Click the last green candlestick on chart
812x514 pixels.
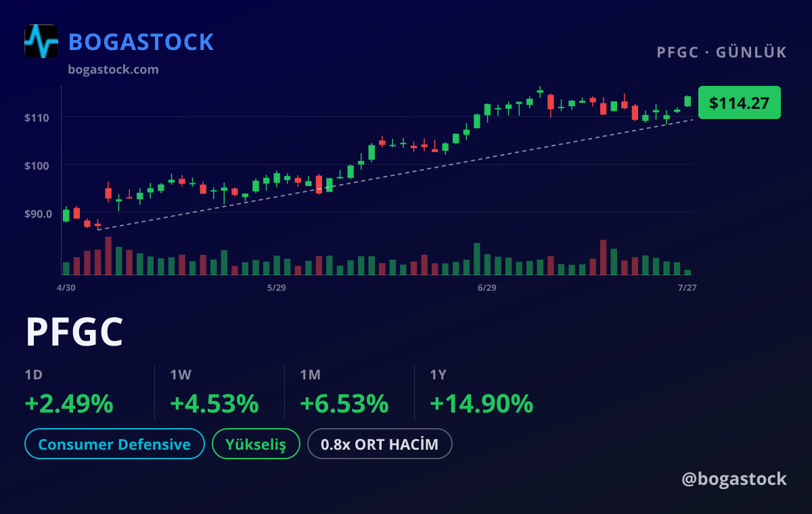(x=687, y=101)
